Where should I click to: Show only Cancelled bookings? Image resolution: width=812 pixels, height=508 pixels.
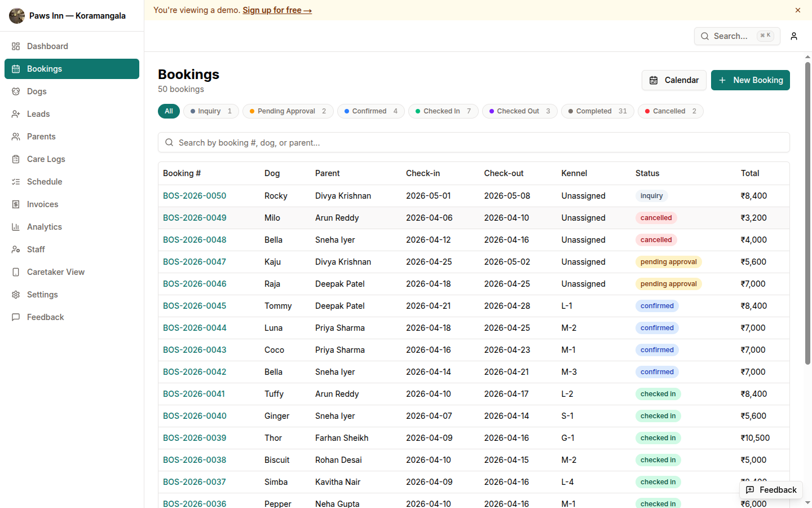pos(670,111)
